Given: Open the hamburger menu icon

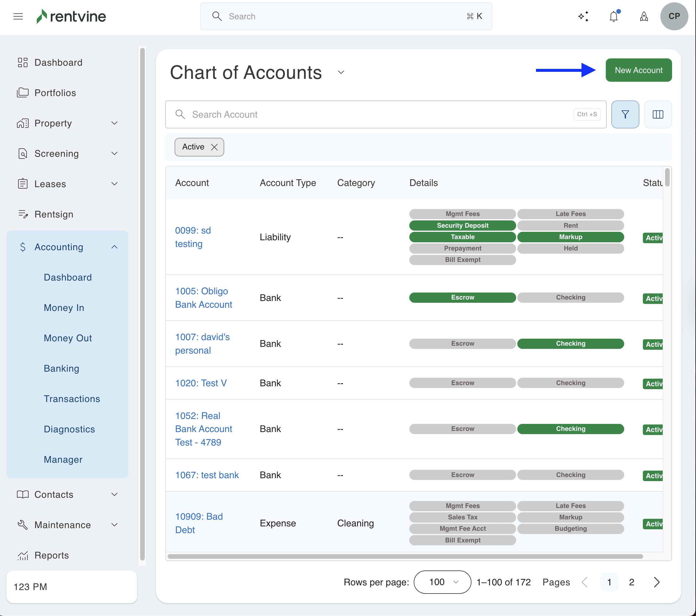Looking at the screenshot, I should (18, 16).
